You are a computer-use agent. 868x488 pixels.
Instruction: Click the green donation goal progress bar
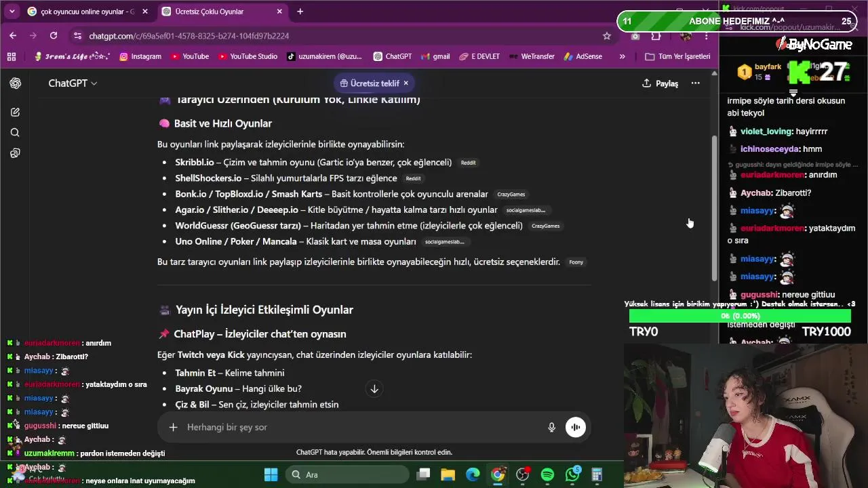click(x=740, y=316)
